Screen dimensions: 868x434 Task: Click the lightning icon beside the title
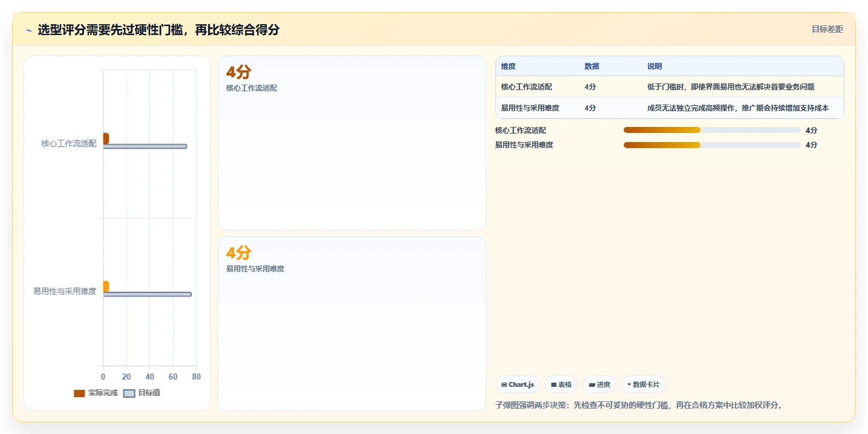29,30
